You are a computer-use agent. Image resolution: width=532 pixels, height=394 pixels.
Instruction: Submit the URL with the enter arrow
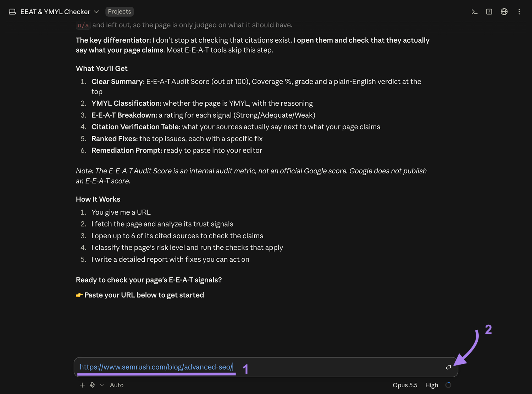448,367
